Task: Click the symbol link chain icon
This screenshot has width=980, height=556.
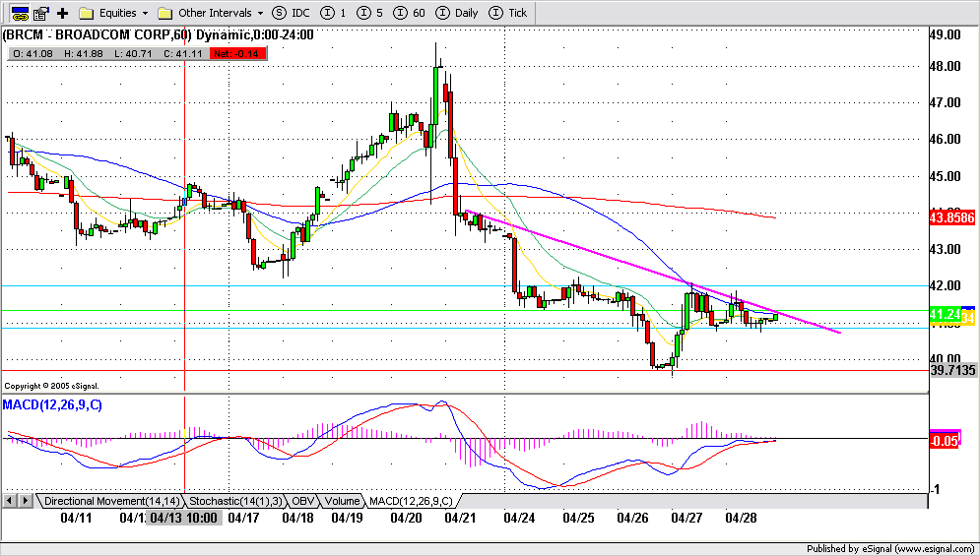Action: 20,13
